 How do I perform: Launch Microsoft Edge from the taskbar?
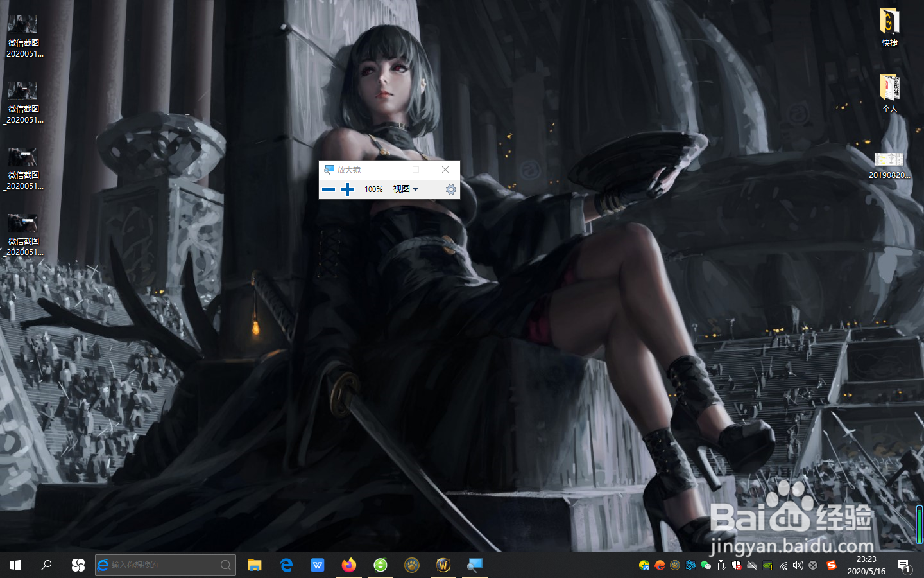pyautogui.click(x=286, y=565)
